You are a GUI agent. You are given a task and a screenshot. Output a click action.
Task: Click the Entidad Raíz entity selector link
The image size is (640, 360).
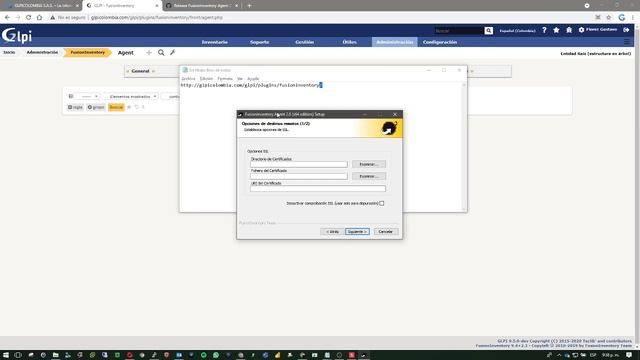(596, 53)
